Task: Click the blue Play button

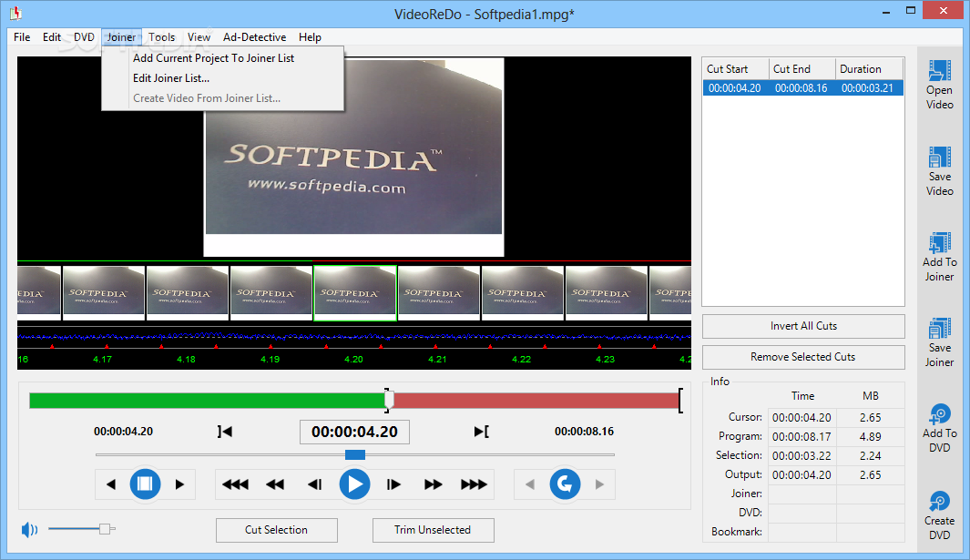Action: 354,484
